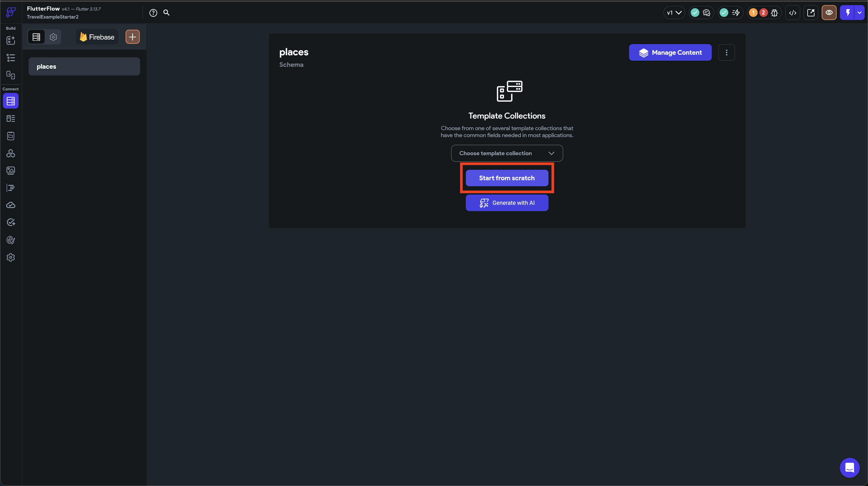Open the Media Assets sidebar icon
Image resolution: width=868 pixels, height=486 pixels.
pyautogui.click(x=10, y=170)
